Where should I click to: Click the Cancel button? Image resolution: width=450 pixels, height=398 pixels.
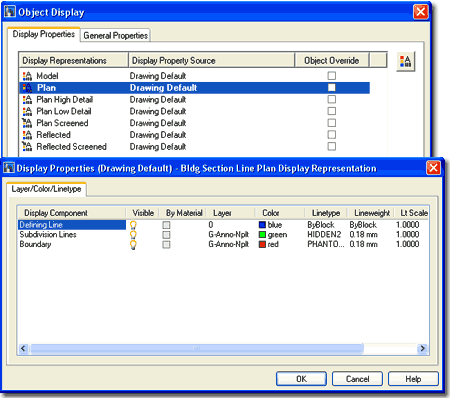(357, 379)
